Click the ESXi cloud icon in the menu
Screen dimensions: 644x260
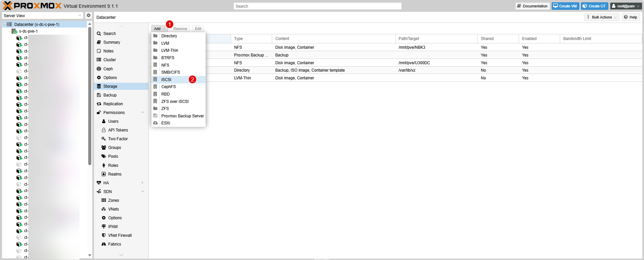(155, 123)
